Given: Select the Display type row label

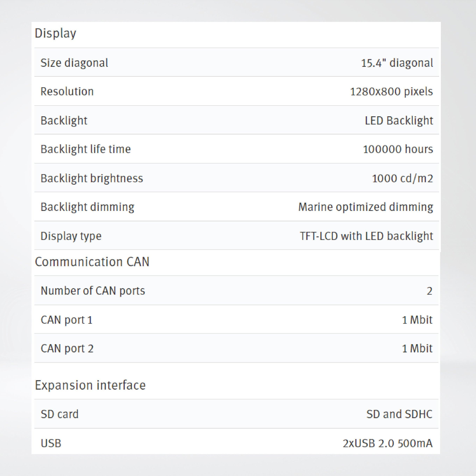Looking at the screenshot, I should coord(71,236).
